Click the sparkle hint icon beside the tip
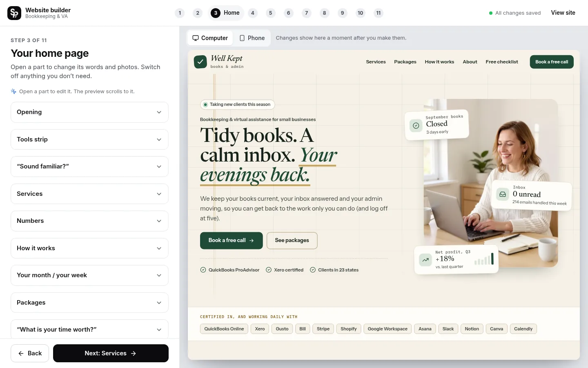 point(13,91)
